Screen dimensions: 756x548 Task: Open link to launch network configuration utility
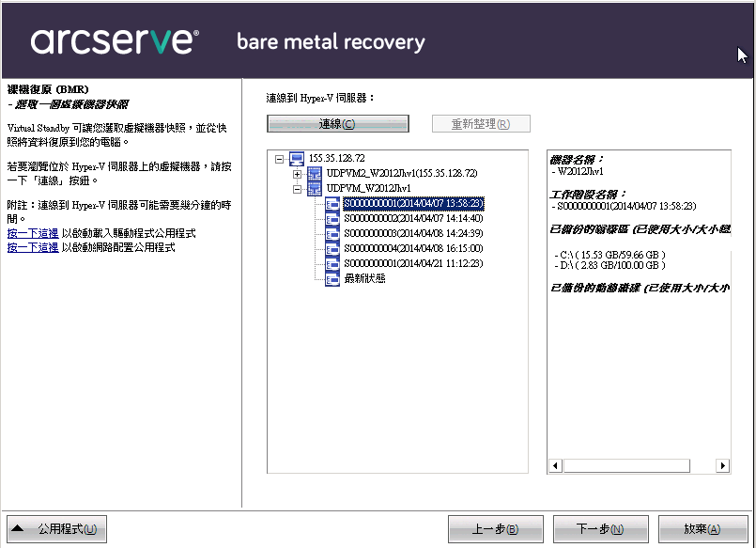pyautogui.click(x=33, y=247)
